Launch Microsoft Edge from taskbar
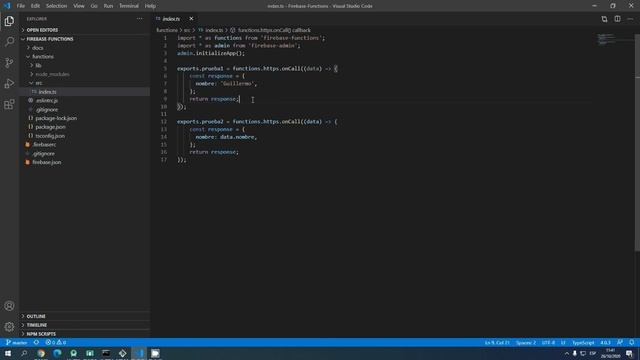Image resolution: width=640 pixels, height=360 pixels. pyautogui.click(x=57, y=353)
